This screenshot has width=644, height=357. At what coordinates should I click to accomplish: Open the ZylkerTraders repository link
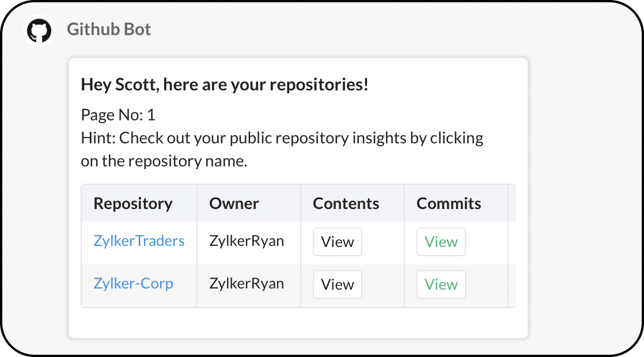(139, 241)
